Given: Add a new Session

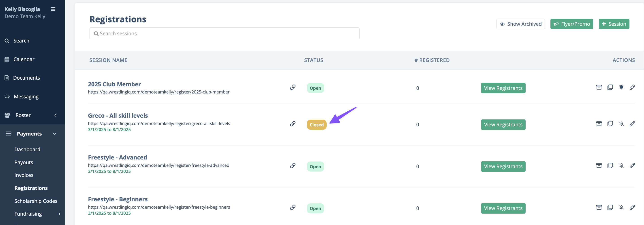Looking at the screenshot, I should 614,24.
